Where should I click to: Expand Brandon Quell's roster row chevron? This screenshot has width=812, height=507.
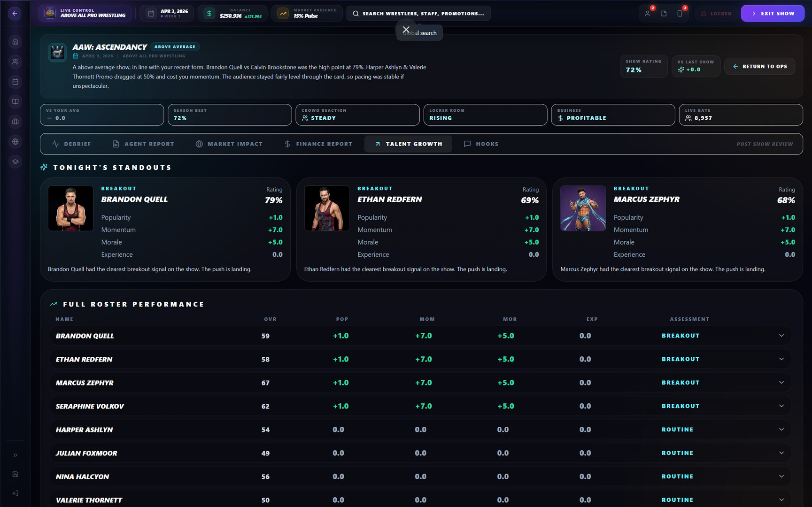pos(781,336)
